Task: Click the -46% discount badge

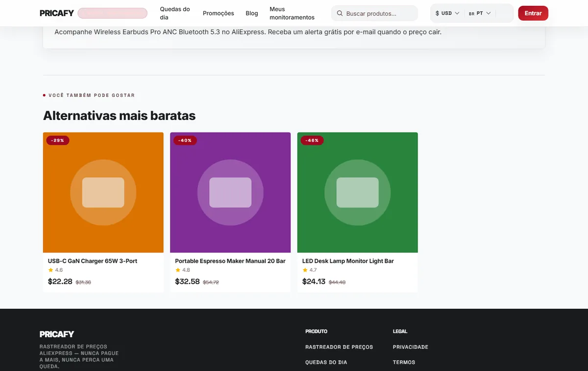Action: (312, 140)
